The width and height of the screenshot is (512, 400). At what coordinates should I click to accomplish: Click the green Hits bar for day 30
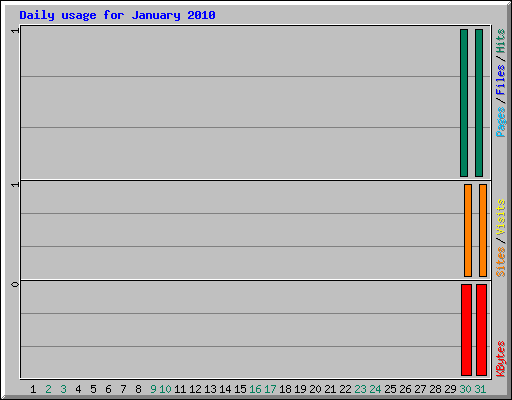pyautogui.click(x=464, y=103)
